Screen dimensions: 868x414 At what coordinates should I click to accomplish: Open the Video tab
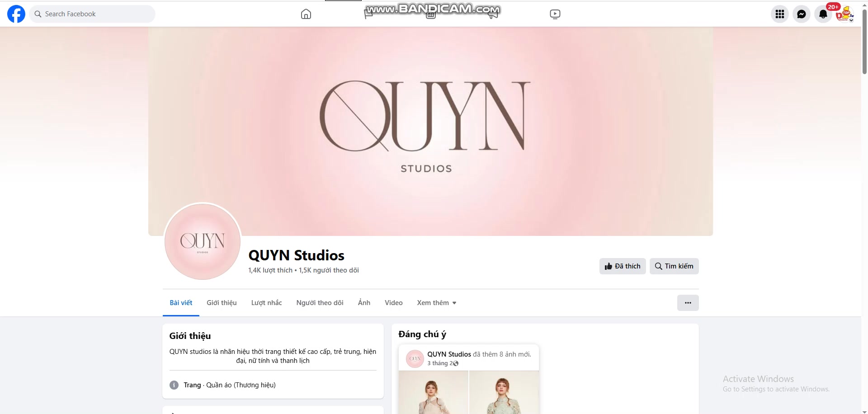pos(393,303)
